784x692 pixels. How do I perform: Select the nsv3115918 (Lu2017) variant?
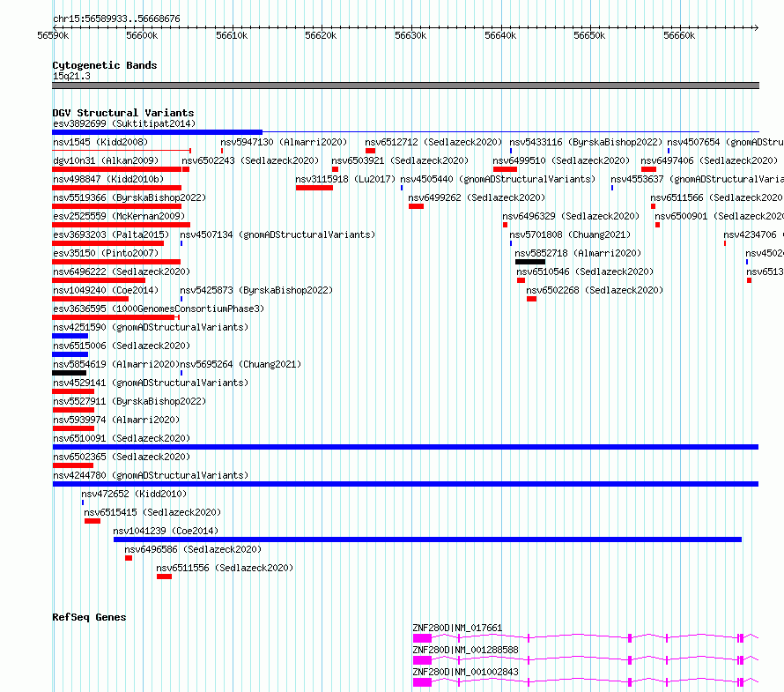click(x=345, y=179)
